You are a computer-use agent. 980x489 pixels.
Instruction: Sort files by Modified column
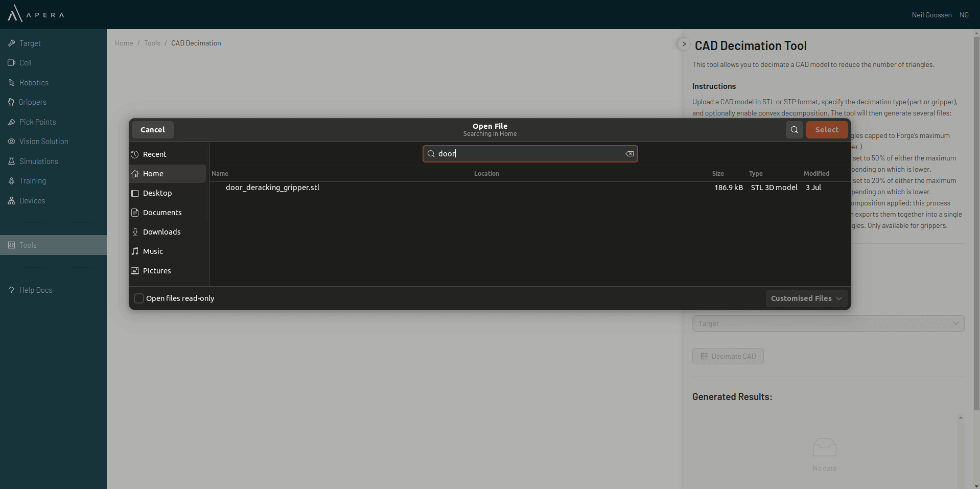(816, 174)
